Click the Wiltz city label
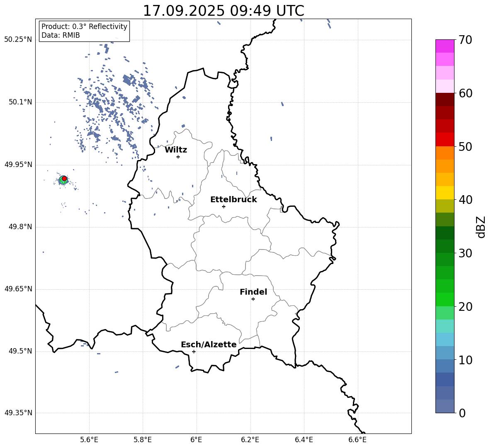 click(x=176, y=150)
